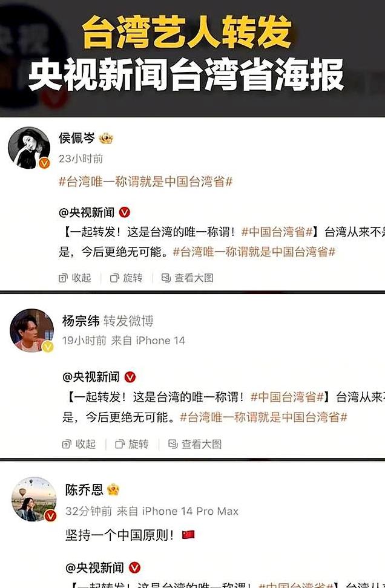Open 杨宗纬 username link
This screenshot has height=588, width=385.
pyautogui.click(x=81, y=321)
